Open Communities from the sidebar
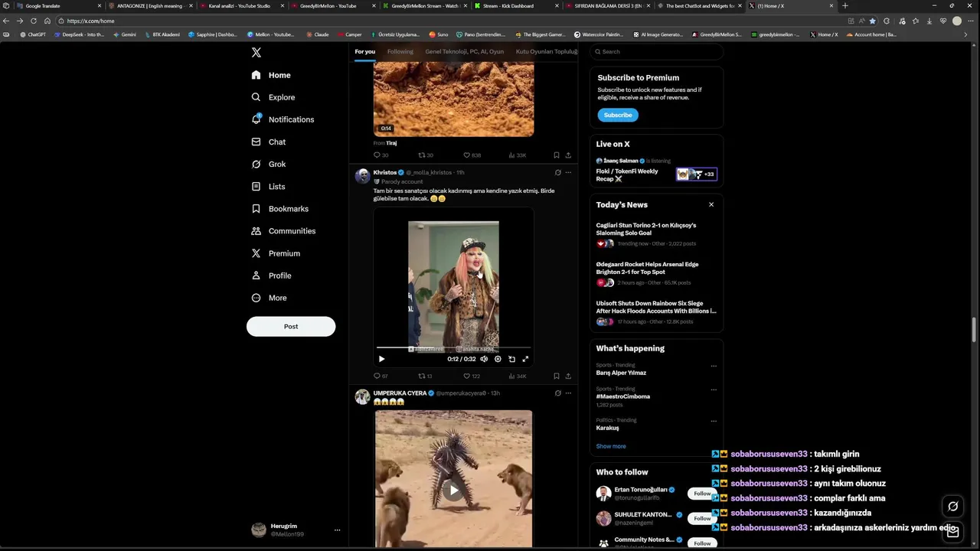This screenshot has height=551, width=980. click(x=283, y=230)
